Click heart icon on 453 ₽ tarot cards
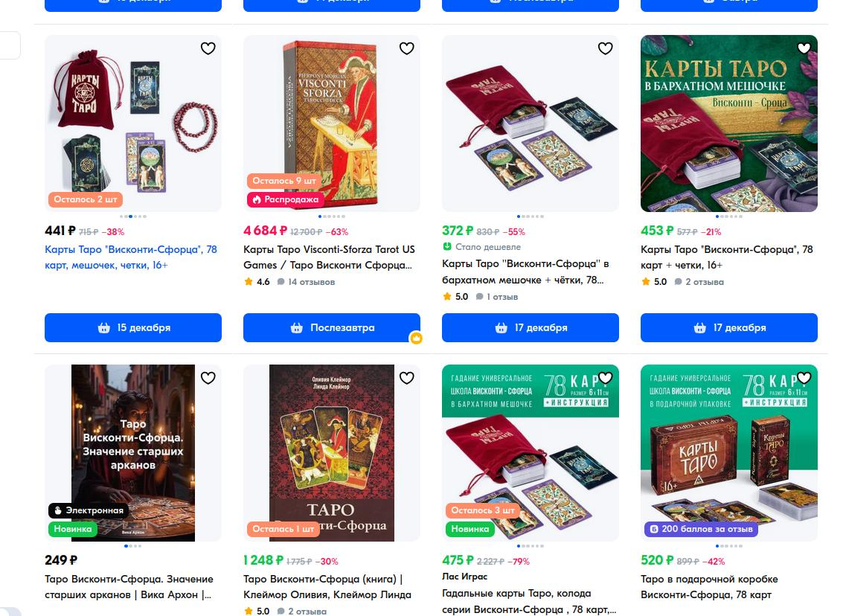The image size is (846, 616). pyautogui.click(x=804, y=48)
